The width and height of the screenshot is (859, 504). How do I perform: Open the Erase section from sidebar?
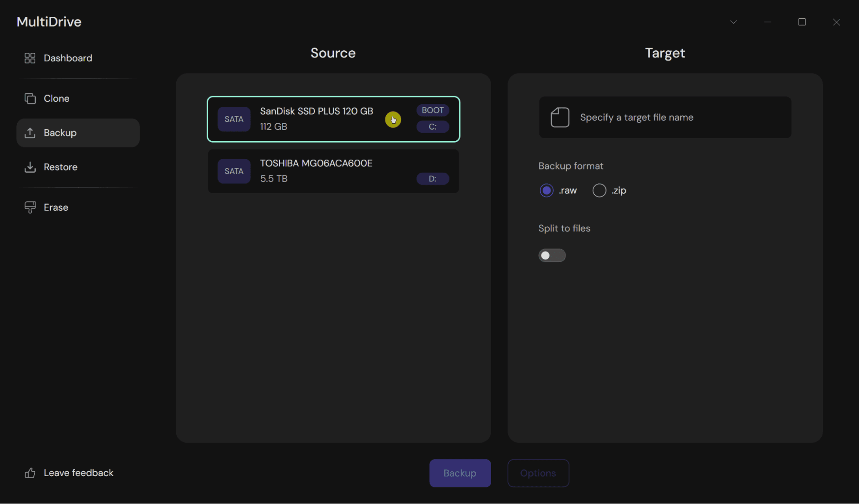(55, 207)
